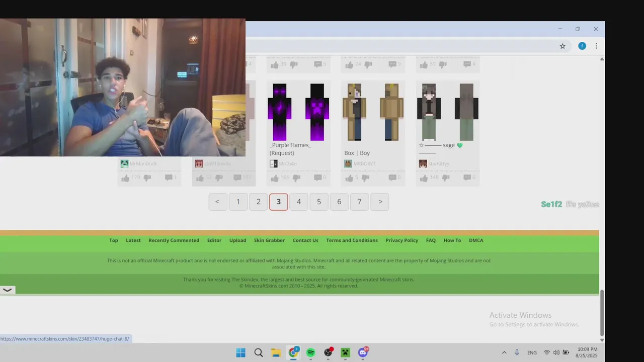
Task: Expand the collapsed panel chevron at bottom left
Action: point(8,290)
